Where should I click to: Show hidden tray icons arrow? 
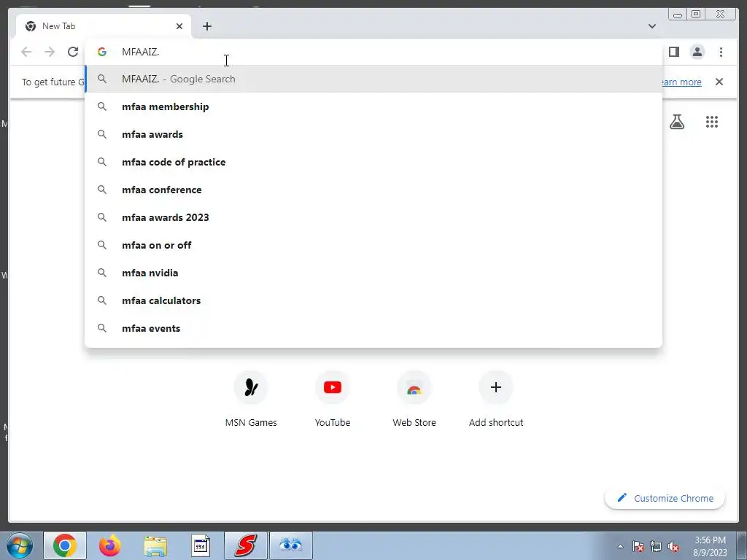620,547
